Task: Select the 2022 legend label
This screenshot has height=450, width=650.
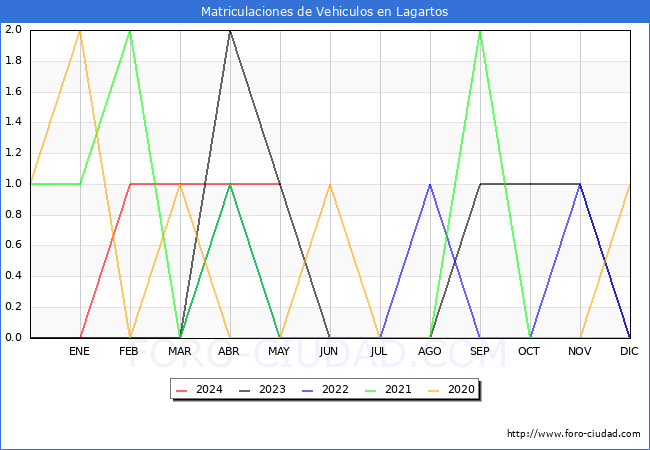Action: 335,390
